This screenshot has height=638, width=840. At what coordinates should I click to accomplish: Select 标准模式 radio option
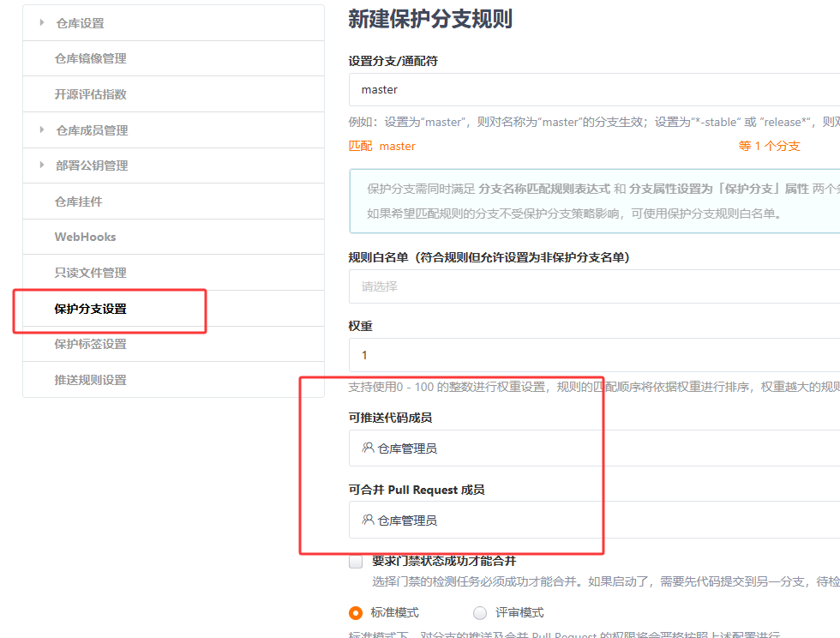coord(356,613)
